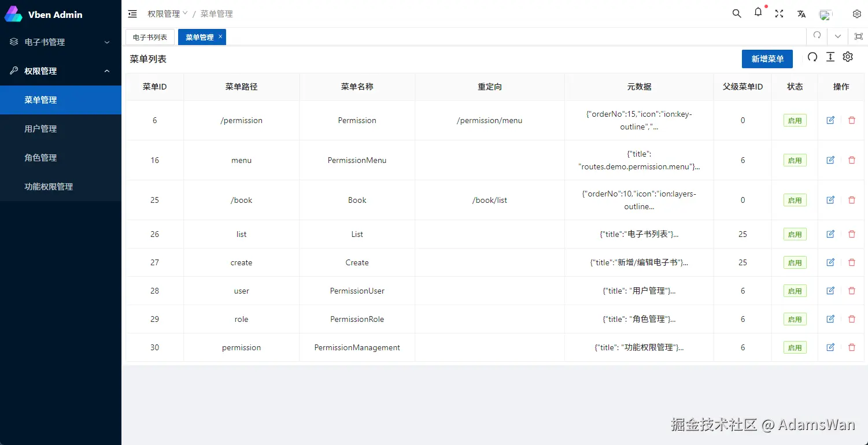Click the user avatar image
The image size is (868, 445).
point(825,14)
